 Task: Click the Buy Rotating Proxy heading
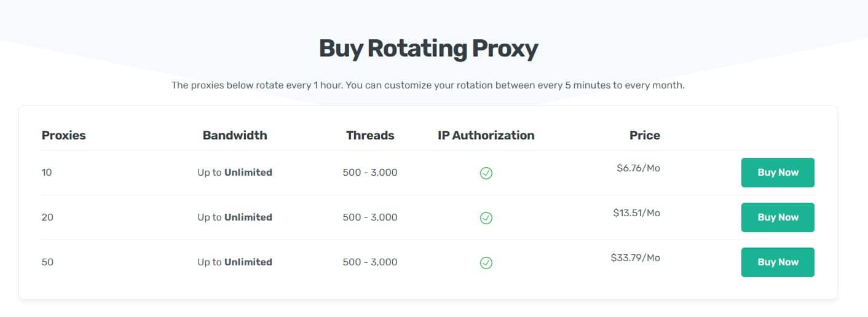tap(428, 49)
